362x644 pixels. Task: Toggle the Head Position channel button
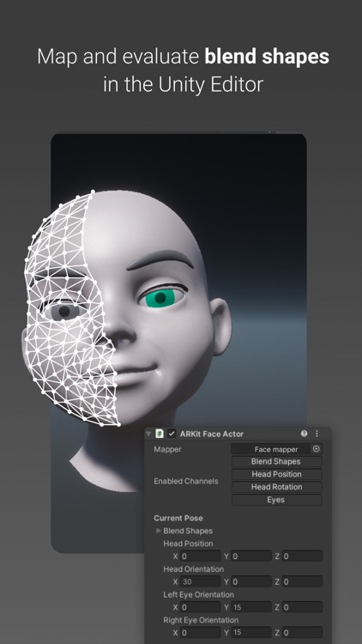click(x=276, y=474)
